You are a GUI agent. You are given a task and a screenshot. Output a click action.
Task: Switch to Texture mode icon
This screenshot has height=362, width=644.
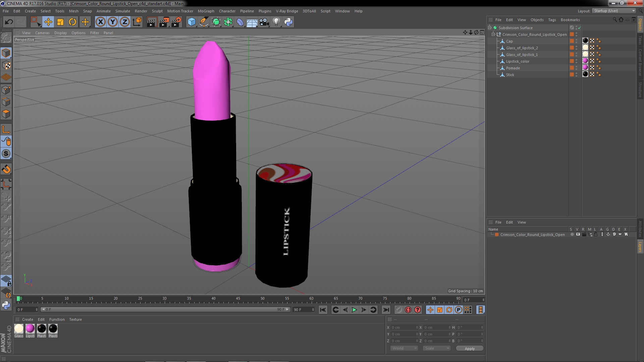[6, 65]
